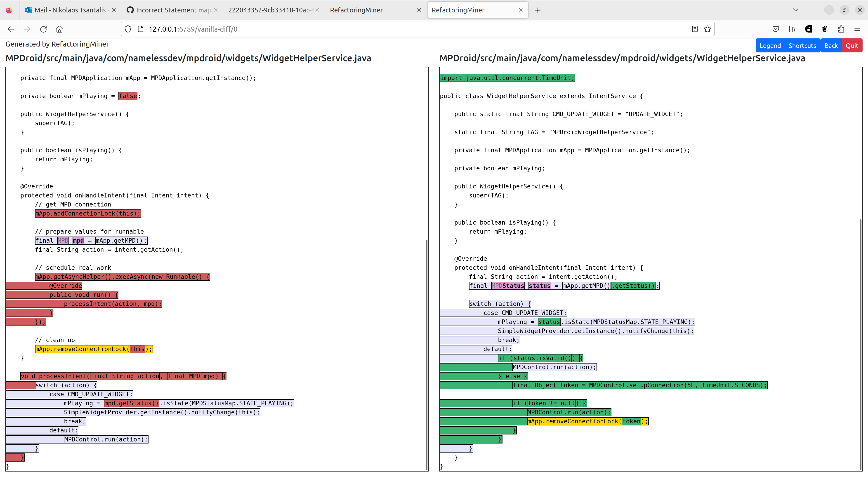Reload the current page

coord(43,29)
